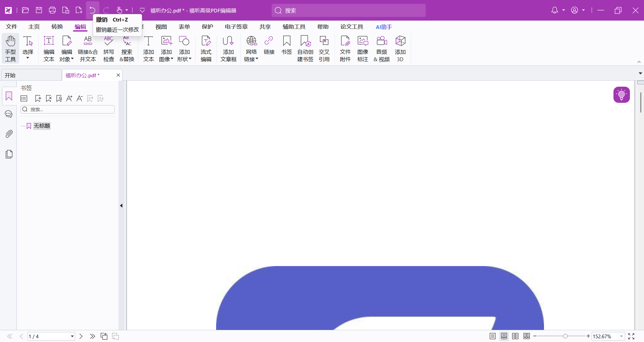Viewport: 644px width, 342px height.
Task: Click the zoom slider handle
Action: (565, 336)
